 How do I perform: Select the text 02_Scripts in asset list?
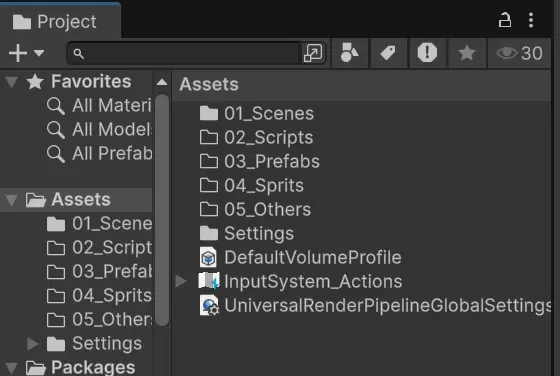pyautogui.click(x=269, y=138)
